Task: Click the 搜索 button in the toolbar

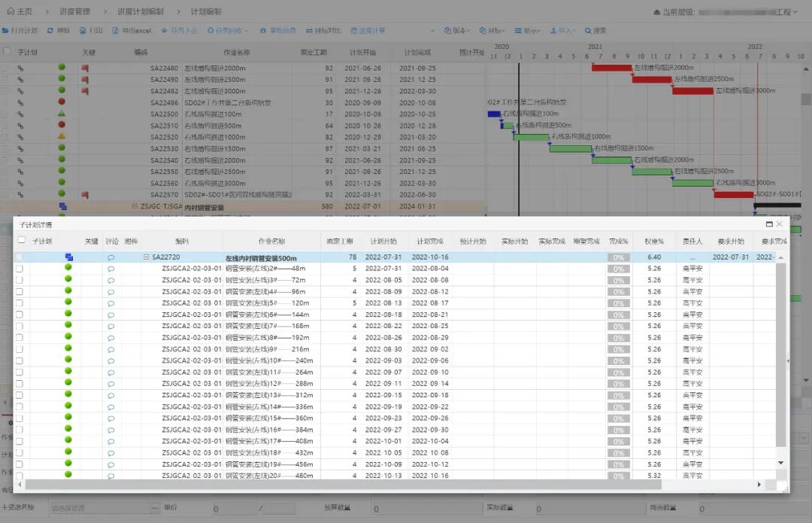Action: (x=595, y=31)
